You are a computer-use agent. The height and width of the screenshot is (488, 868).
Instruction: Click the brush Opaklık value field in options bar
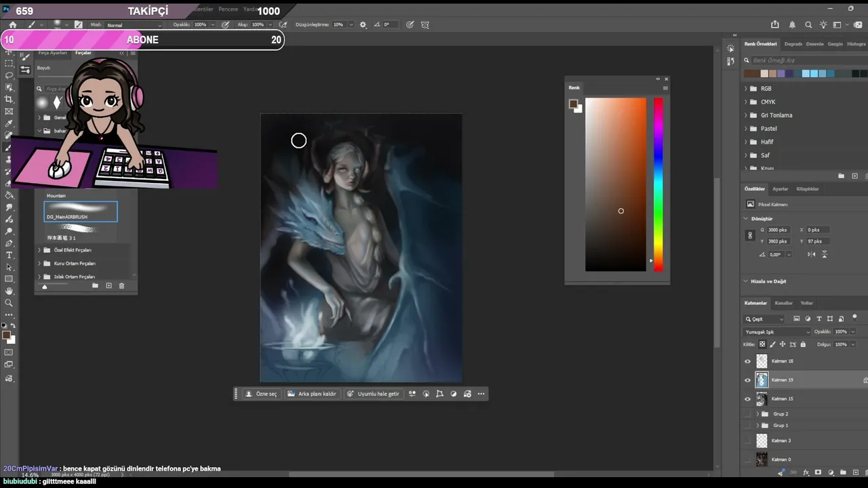point(200,25)
